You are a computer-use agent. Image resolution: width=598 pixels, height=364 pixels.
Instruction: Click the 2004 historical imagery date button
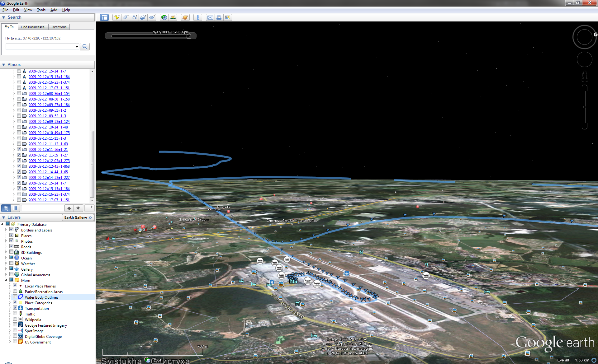point(158,360)
